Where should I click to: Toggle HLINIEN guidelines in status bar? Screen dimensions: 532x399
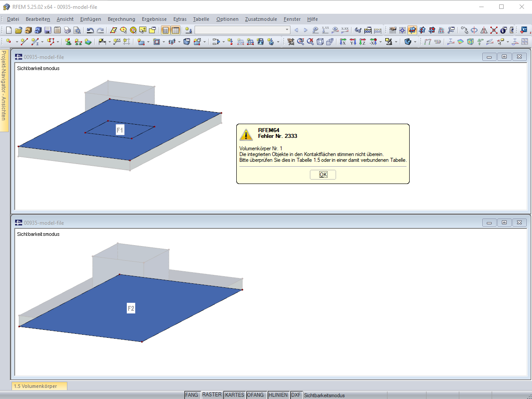(x=278, y=395)
